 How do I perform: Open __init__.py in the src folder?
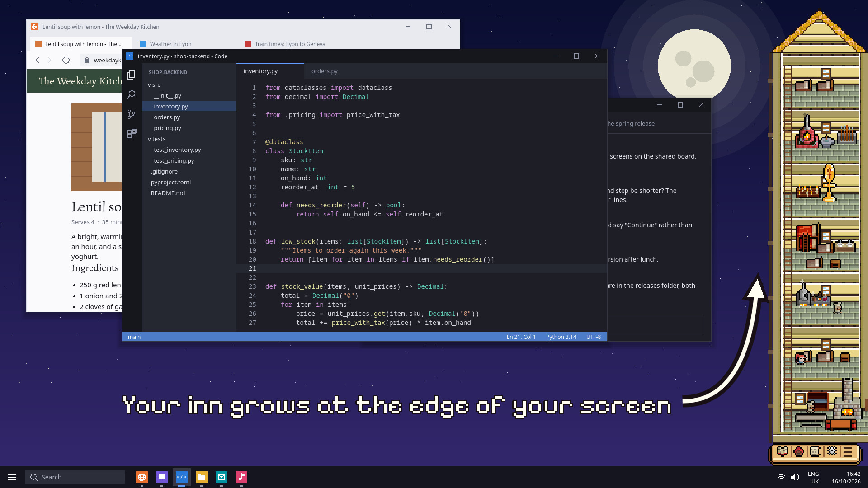point(189,96)
